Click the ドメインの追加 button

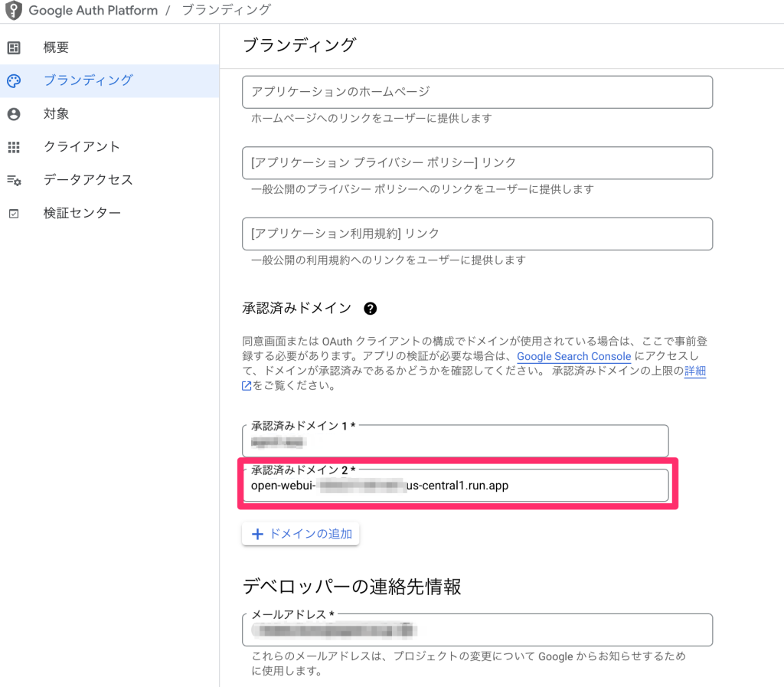tap(300, 534)
